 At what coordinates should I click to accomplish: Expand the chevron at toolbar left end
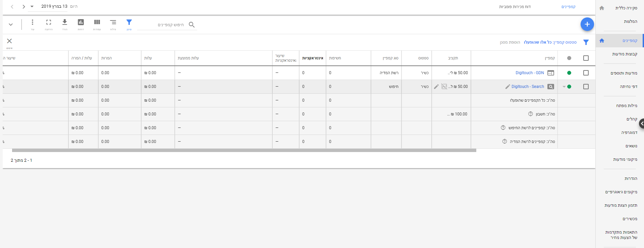[x=11, y=24]
